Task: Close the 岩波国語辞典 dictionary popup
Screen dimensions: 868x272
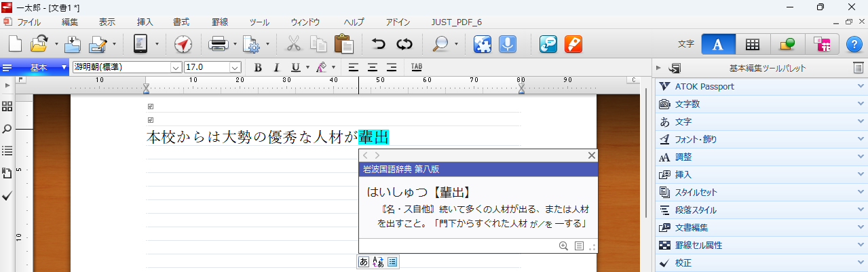Action: [592, 155]
